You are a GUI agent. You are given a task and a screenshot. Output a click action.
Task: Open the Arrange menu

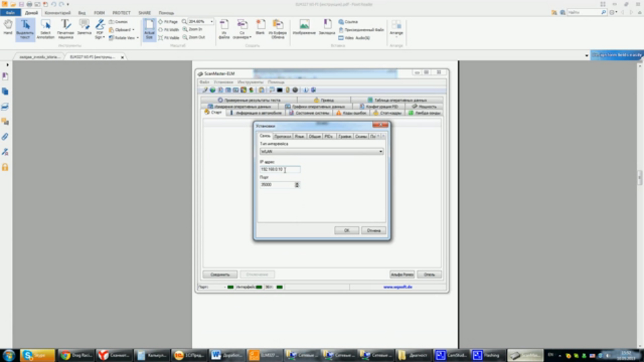[x=397, y=29]
